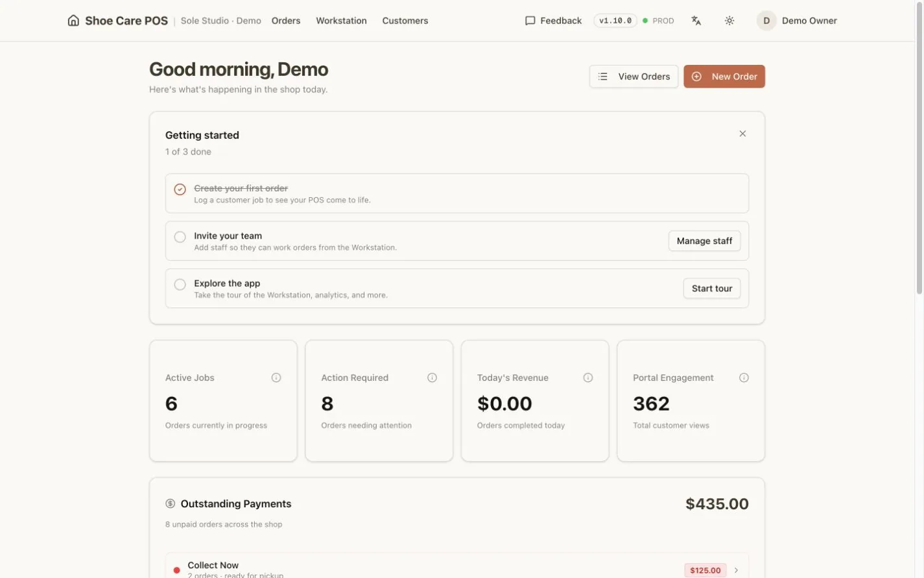Show info for Active Jobs card
The width and height of the screenshot is (924, 578).
click(276, 378)
